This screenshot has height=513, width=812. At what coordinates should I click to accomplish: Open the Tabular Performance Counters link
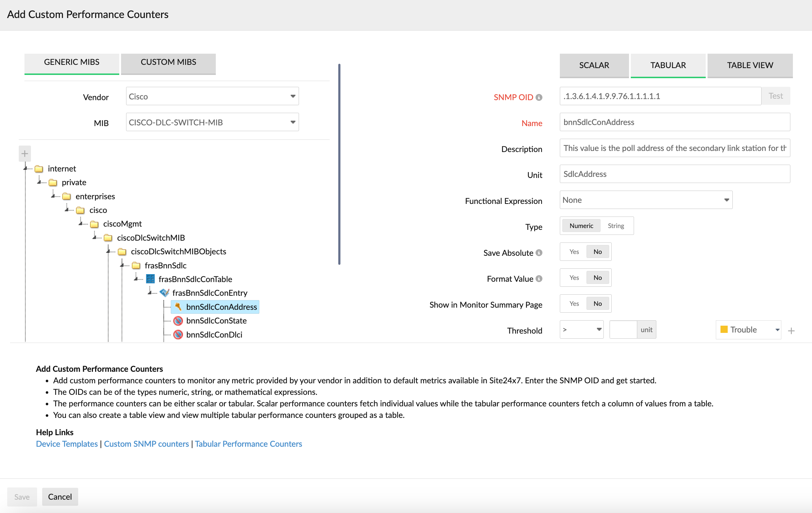coord(248,444)
